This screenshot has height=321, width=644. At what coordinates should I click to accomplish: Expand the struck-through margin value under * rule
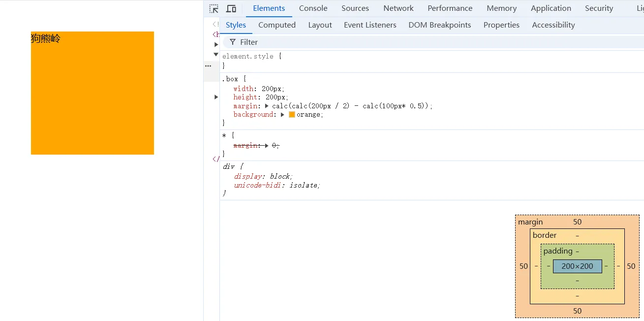pyautogui.click(x=267, y=145)
